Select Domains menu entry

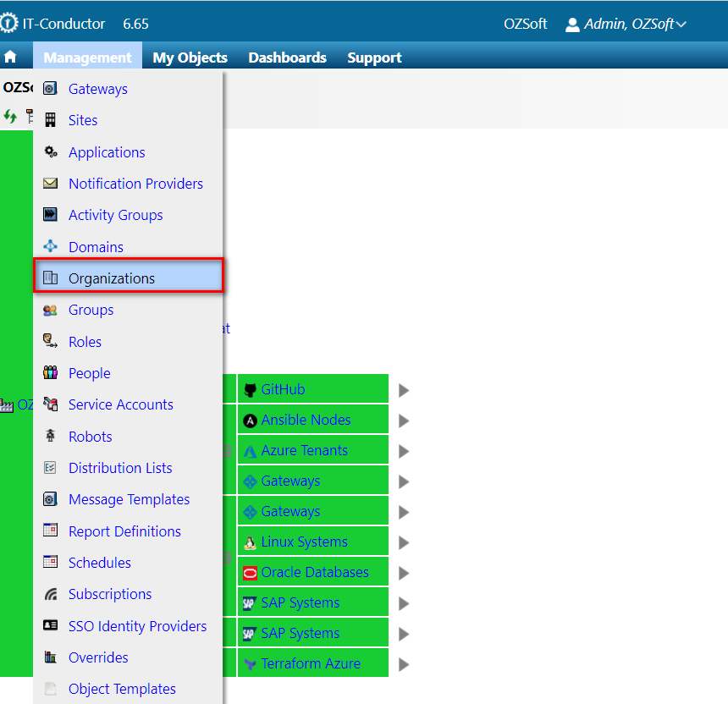97,247
